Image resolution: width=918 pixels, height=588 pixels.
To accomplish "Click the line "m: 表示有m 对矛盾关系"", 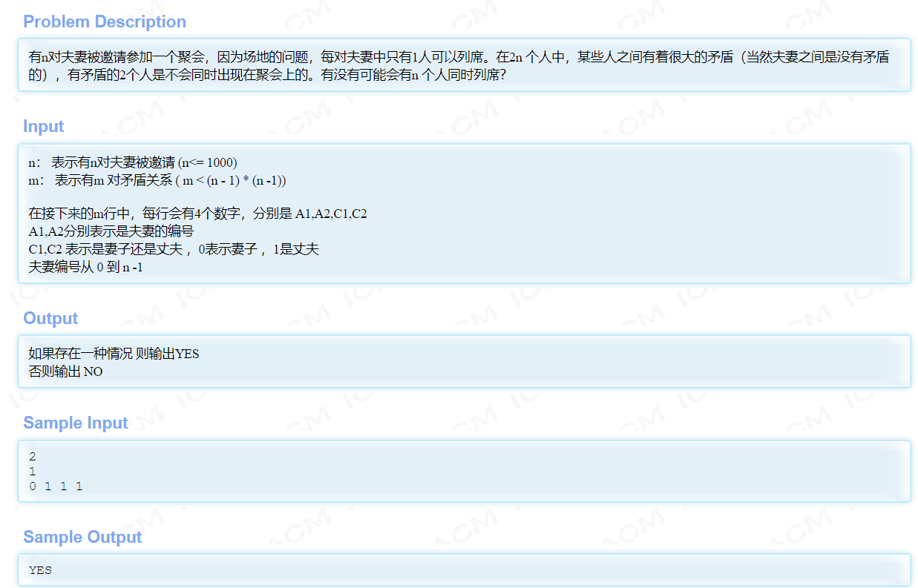I will pos(157,180).
